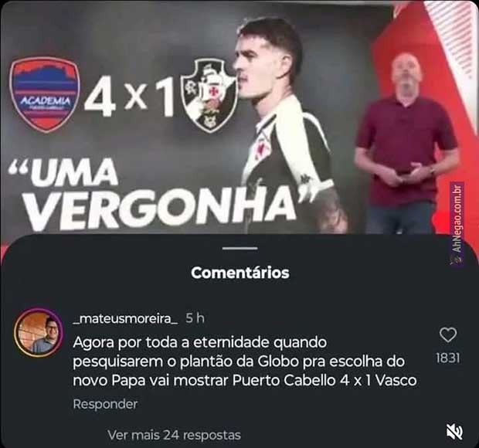
Task: Open _mateusmoreira_ profile picture
Action: coord(39,333)
